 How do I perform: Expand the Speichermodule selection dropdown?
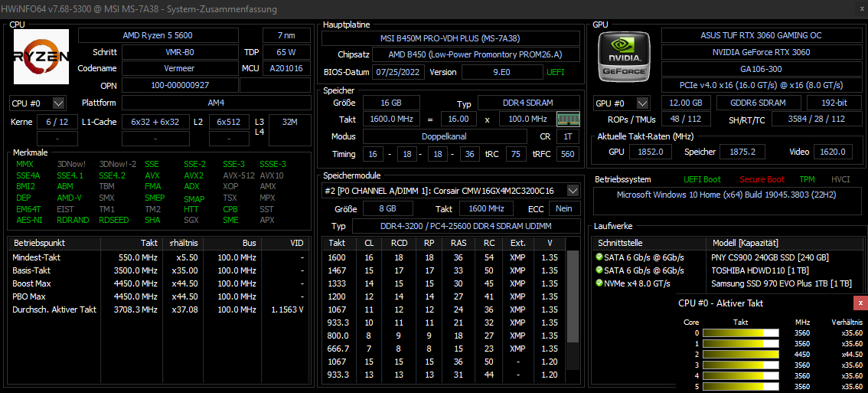[573, 191]
